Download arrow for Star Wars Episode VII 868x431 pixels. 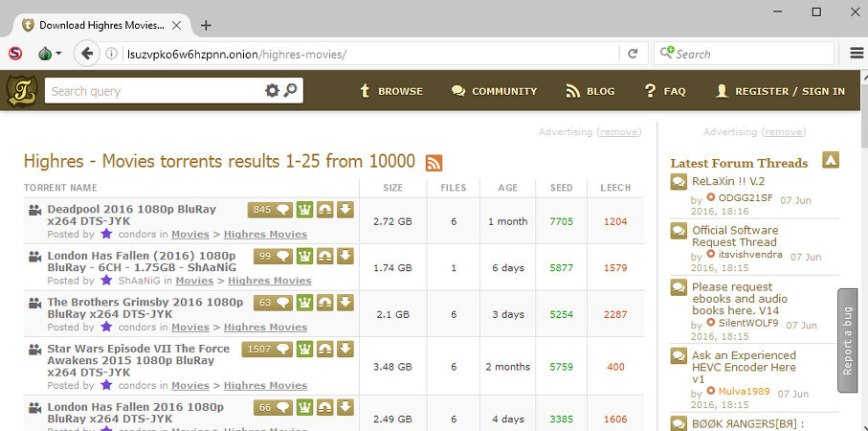coord(345,349)
